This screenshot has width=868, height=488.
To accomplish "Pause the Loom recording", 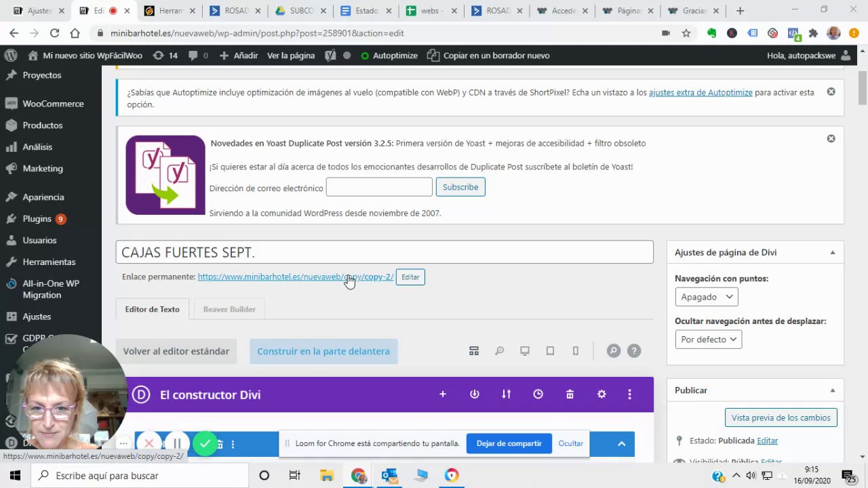I will (x=176, y=443).
